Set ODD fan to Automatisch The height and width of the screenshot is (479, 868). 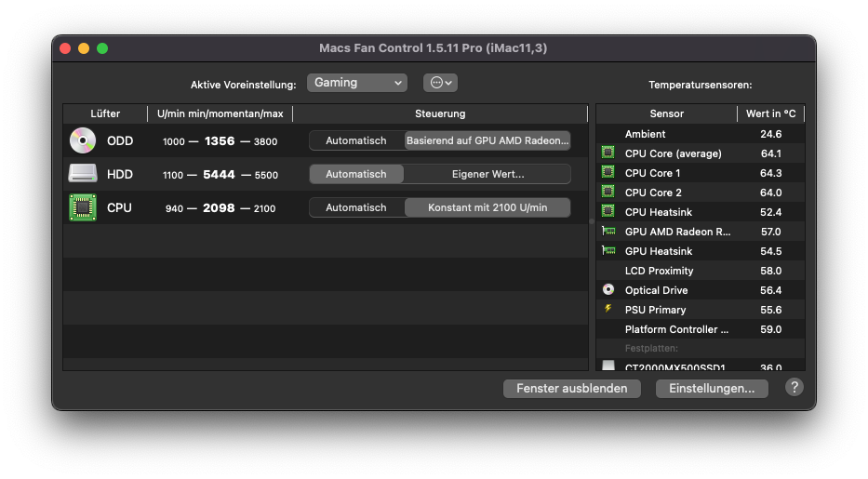356,140
